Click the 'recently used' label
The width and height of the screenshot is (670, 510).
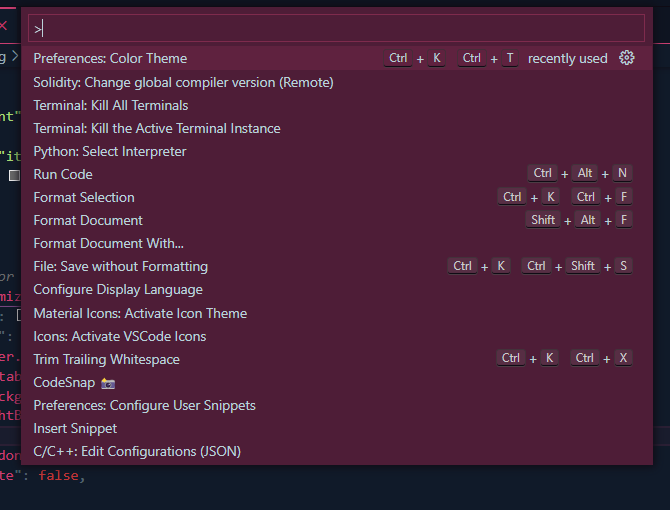pyautogui.click(x=567, y=59)
